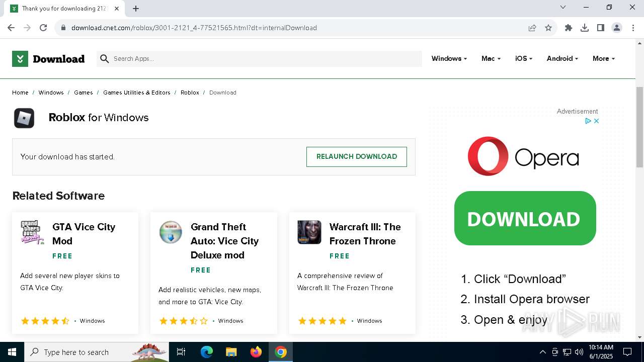The image size is (644, 362).
Task: Open the Chrome profile avatar
Action: pos(617,28)
